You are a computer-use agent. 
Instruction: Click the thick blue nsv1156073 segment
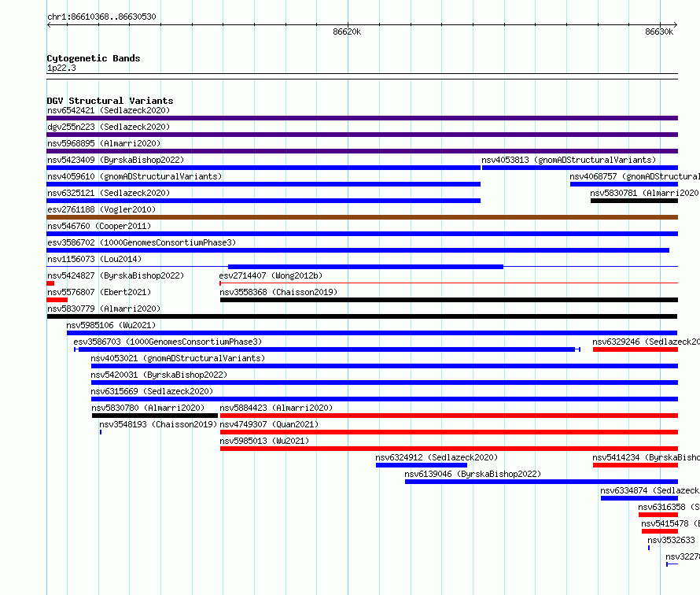[x=366, y=267]
